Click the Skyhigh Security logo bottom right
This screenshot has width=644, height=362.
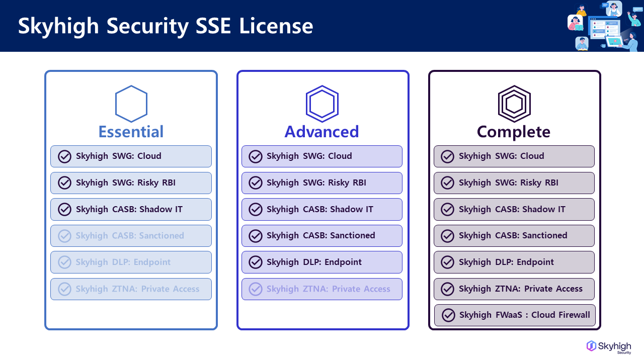(x=609, y=347)
